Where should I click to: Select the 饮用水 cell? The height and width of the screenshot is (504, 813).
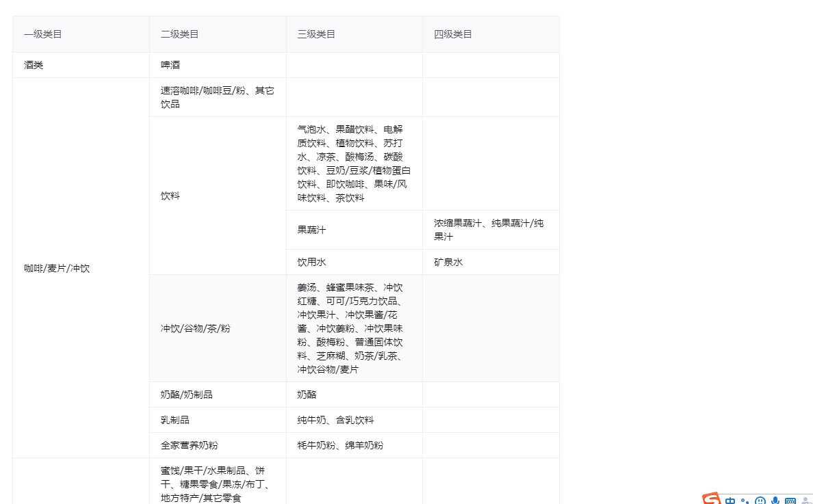311,262
